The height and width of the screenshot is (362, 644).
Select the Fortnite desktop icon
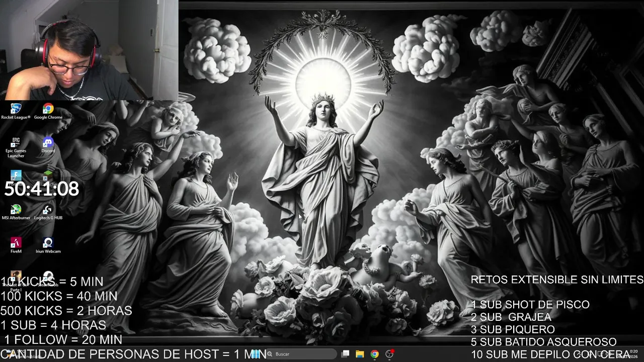pos(16,175)
